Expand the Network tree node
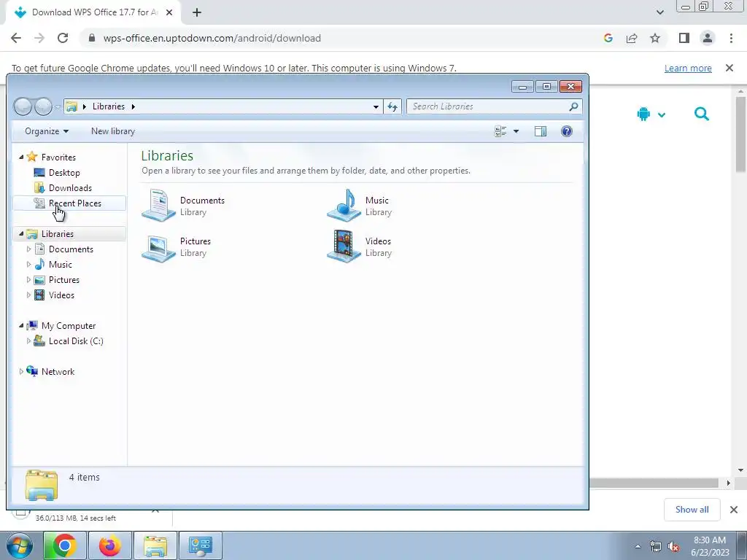This screenshot has width=747, height=560. 21,371
